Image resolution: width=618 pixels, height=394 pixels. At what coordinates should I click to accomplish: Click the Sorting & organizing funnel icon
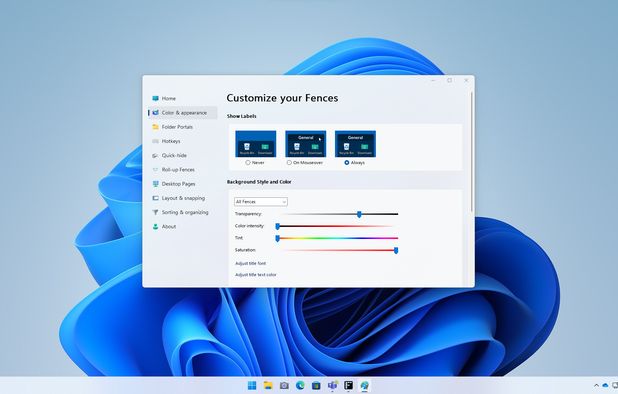pos(155,212)
